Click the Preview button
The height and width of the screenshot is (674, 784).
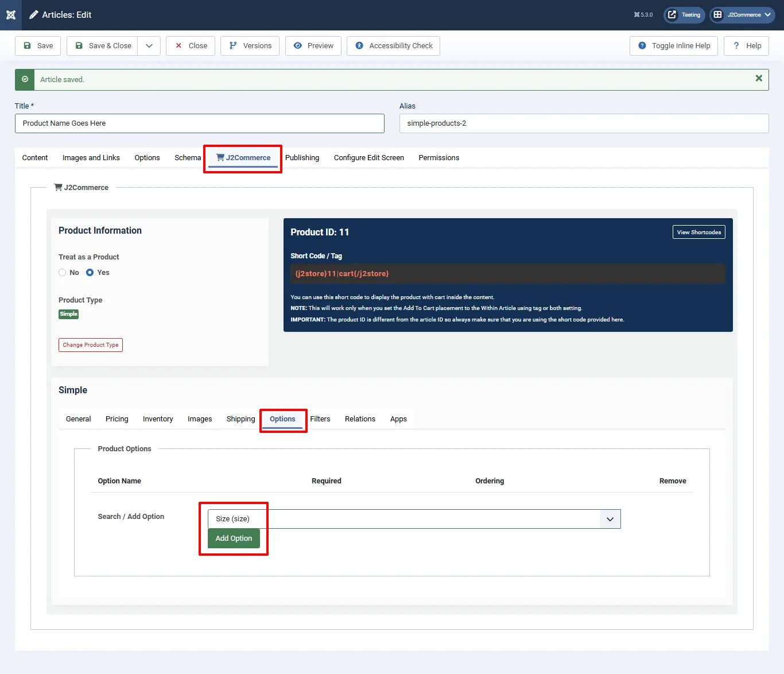[x=313, y=46]
